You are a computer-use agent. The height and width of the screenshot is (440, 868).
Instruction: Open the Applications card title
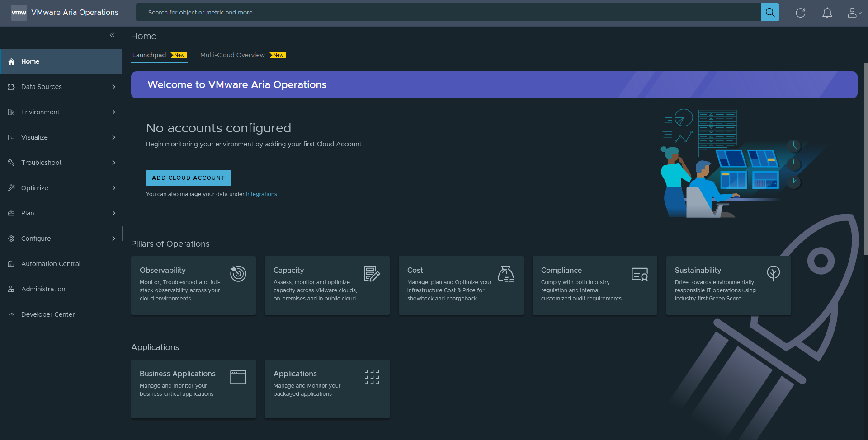[295, 374]
